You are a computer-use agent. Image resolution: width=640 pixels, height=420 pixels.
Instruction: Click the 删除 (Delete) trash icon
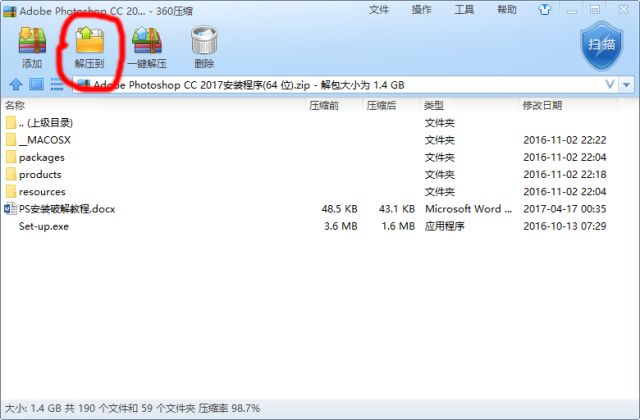click(x=204, y=40)
